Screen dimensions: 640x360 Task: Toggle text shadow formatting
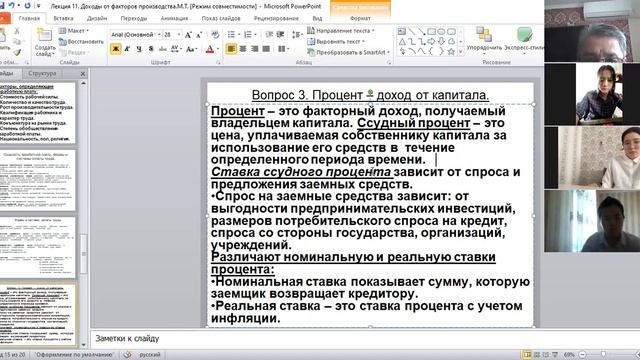(x=151, y=49)
